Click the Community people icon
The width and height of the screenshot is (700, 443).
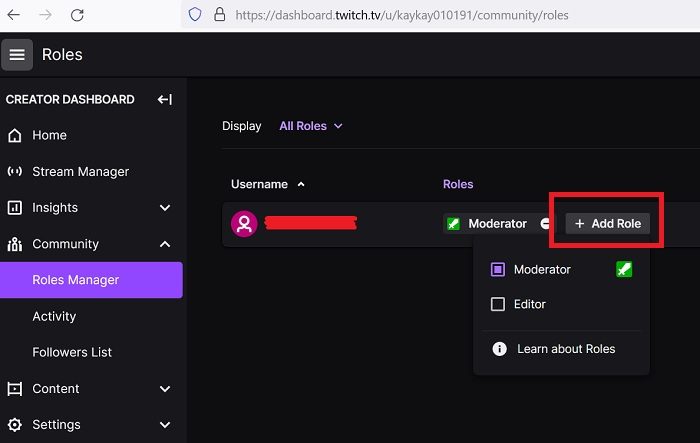[14, 244]
